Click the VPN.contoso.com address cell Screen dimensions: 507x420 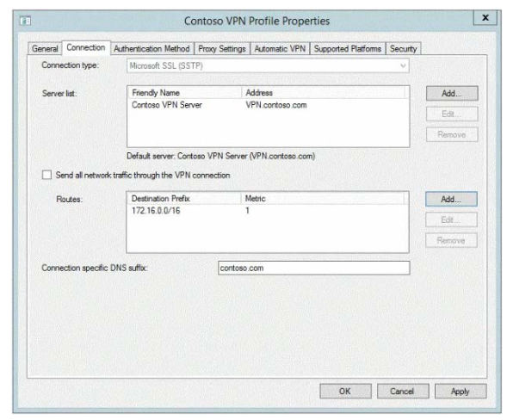tap(276, 105)
